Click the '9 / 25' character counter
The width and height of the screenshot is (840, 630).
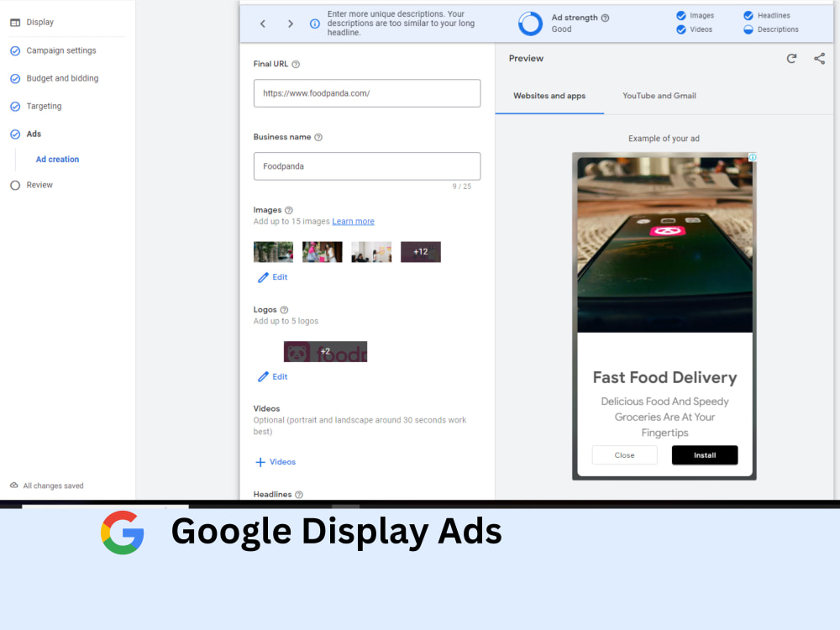[461, 186]
